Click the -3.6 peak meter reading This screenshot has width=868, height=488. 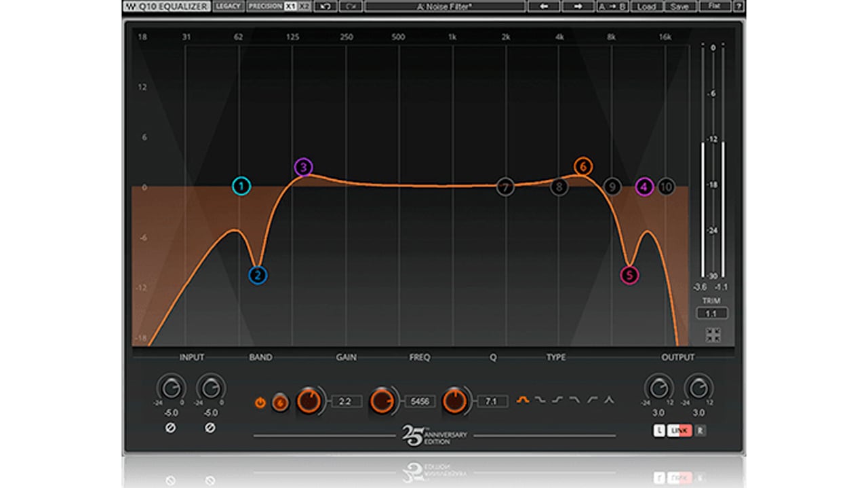tap(701, 287)
